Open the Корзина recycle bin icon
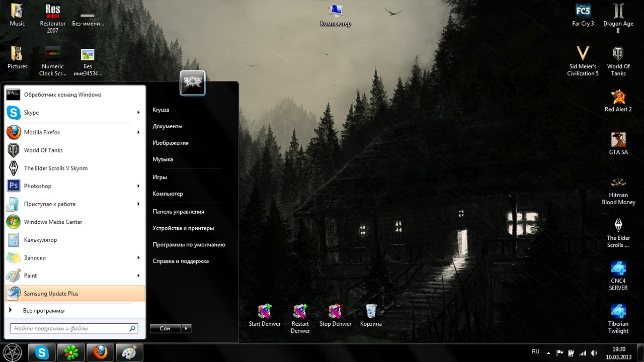The height and width of the screenshot is (362, 644). (x=371, y=315)
